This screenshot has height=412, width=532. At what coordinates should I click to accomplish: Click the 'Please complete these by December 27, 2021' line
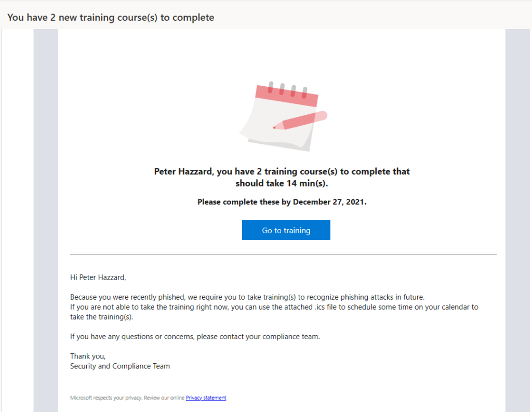[282, 202]
